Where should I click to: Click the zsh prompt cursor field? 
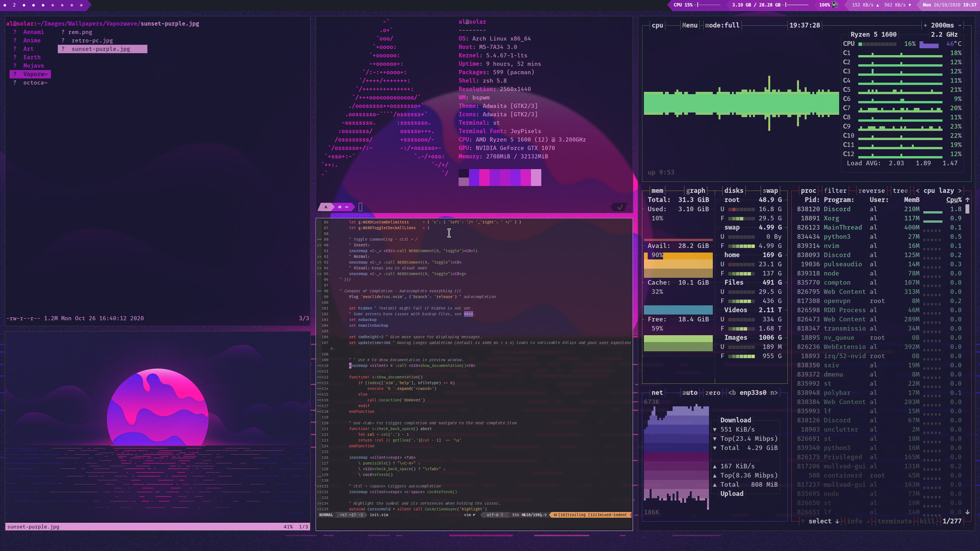(x=360, y=207)
